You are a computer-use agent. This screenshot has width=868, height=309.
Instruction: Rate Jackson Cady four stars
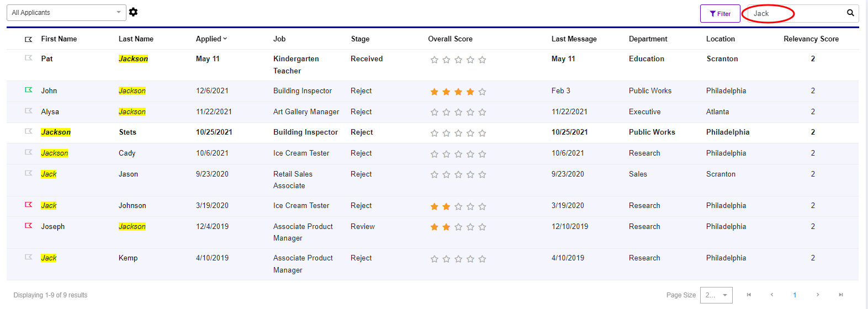(x=470, y=154)
